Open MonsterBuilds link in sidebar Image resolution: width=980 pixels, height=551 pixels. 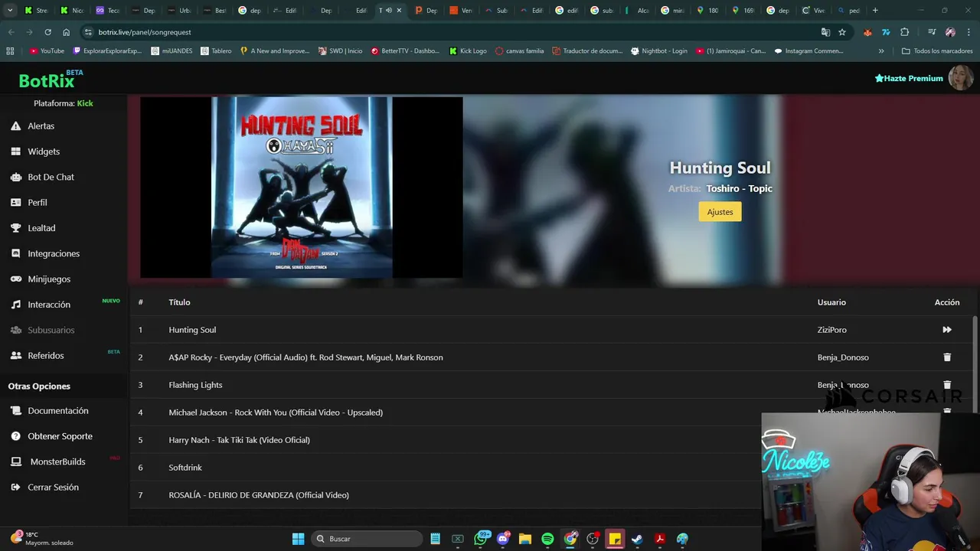57,461
